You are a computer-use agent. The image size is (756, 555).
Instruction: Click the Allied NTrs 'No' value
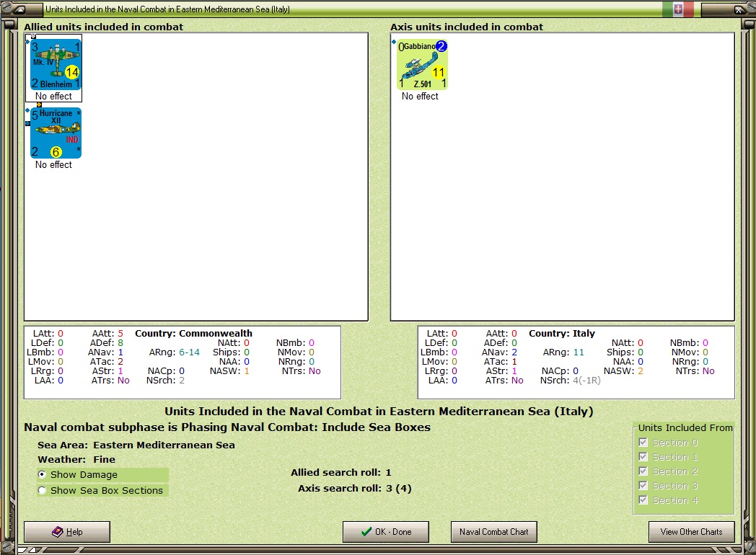(x=315, y=371)
